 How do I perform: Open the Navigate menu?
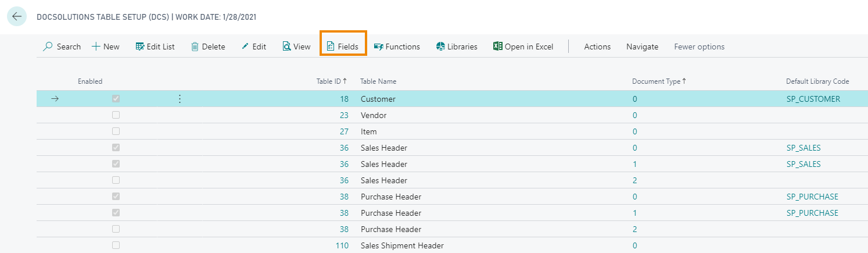click(642, 47)
